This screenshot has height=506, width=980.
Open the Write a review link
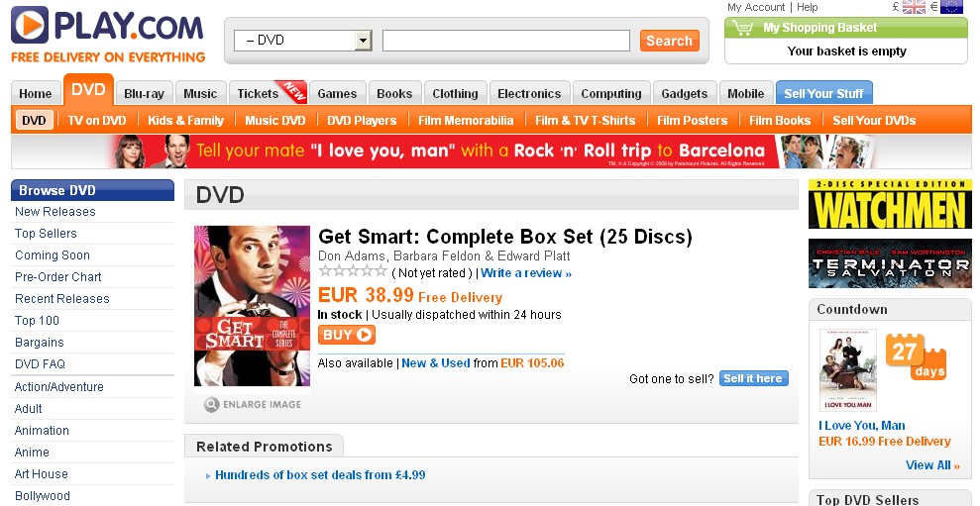coord(526,273)
